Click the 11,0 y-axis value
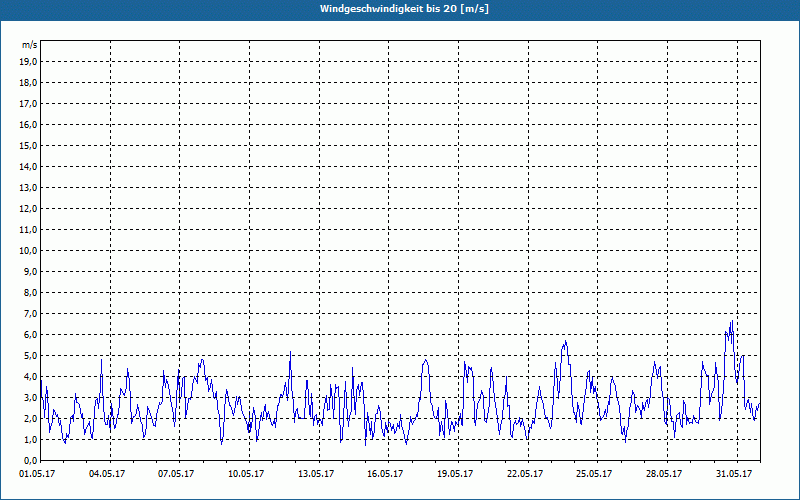The height and width of the screenshot is (500, 800). pyautogui.click(x=28, y=230)
